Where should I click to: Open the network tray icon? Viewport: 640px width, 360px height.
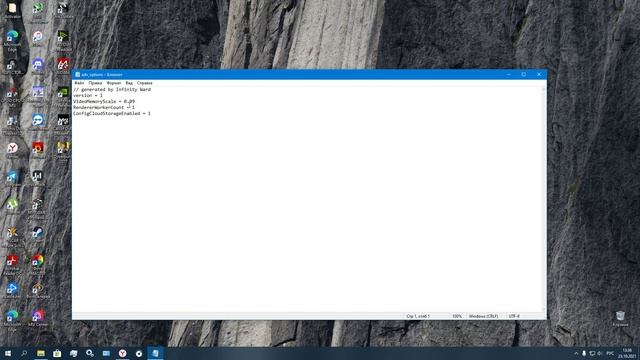pos(592,353)
